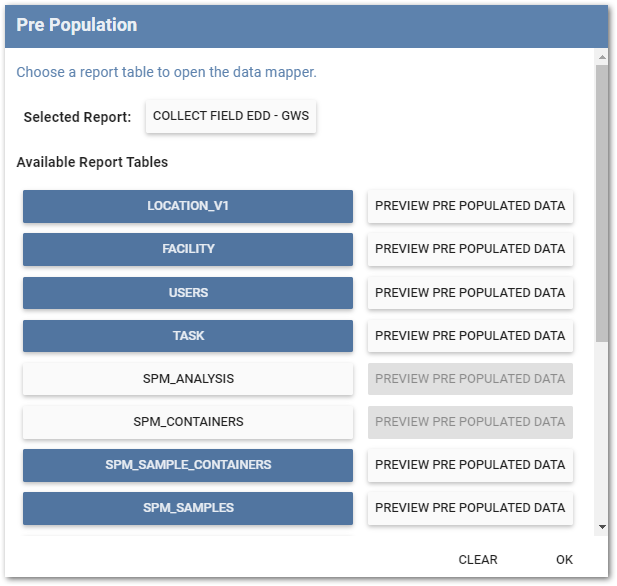Image resolution: width=617 pixels, height=586 pixels.
Task: Preview pre populated data for USERS
Action: pos(470,293)
